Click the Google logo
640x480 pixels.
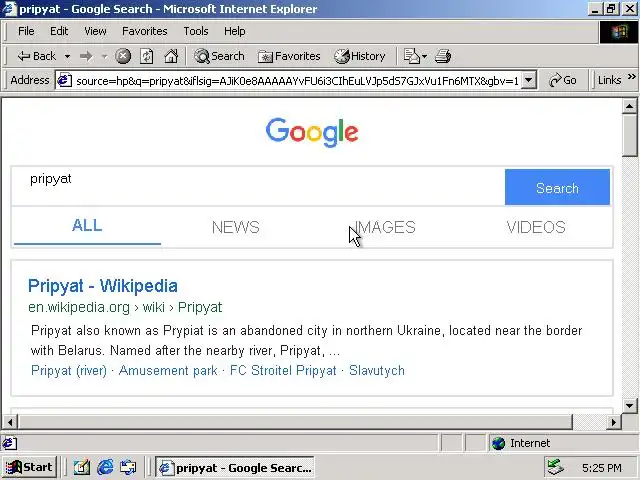pos(312,132)
